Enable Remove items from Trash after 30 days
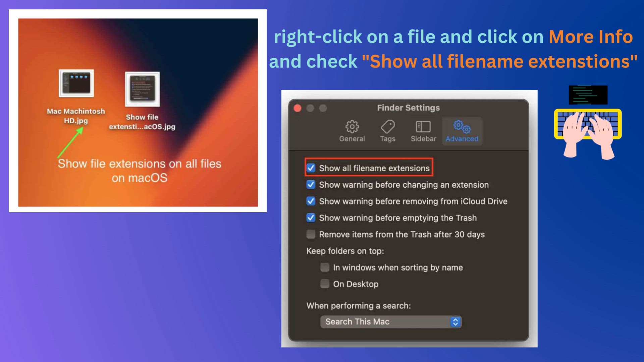This screenshot has width=644, height=362. 311,234
